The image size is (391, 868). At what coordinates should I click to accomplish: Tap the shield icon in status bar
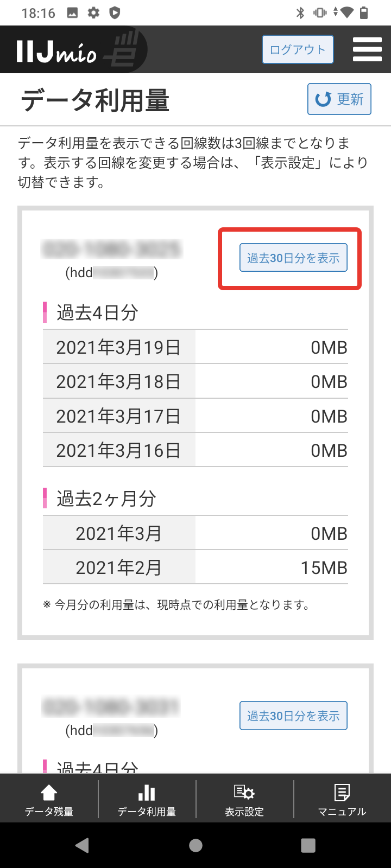(x=115, y=13)
